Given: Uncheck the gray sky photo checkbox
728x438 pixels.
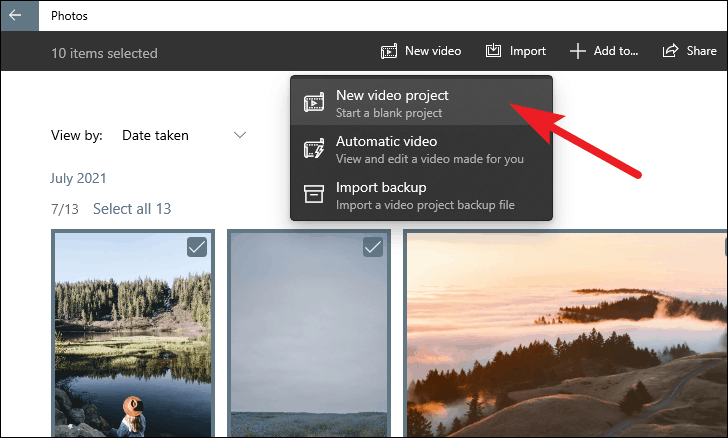Looking at the screenshot, I should 373,247.
